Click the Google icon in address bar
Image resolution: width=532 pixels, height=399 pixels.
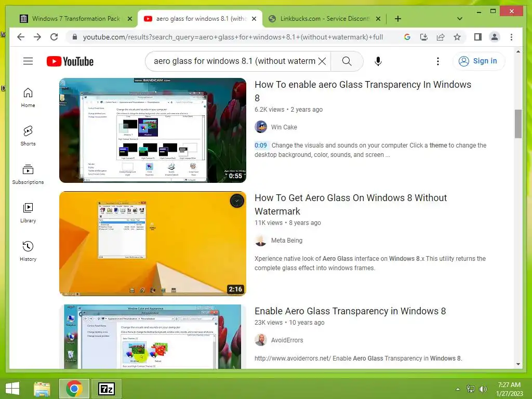point(407,37)
